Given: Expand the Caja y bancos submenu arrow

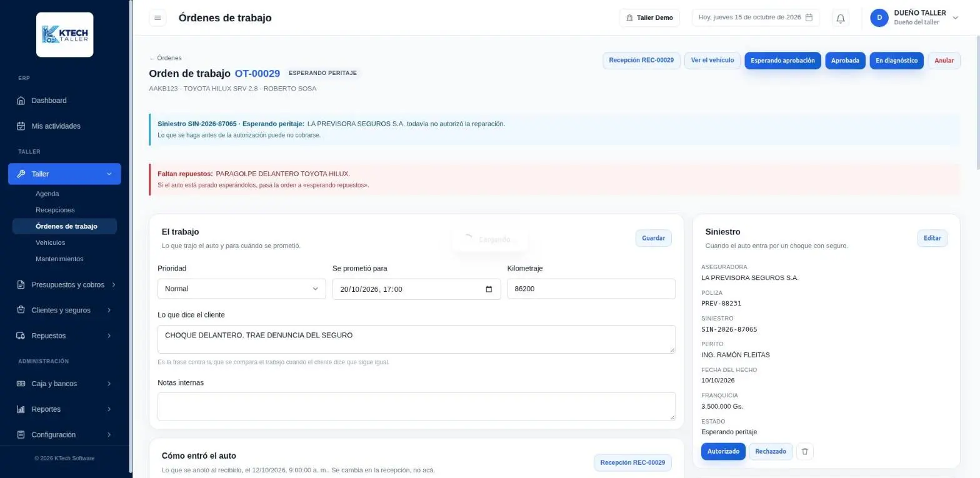Looking at the screenshot, I should (x=109, y=384).
